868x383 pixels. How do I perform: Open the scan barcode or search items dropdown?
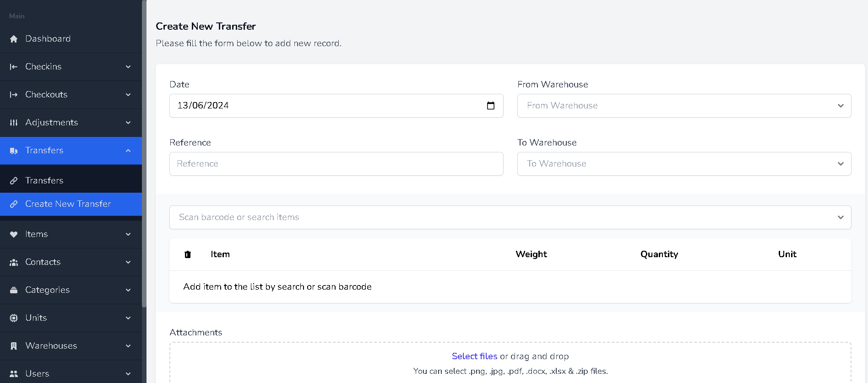coord(510,217)
